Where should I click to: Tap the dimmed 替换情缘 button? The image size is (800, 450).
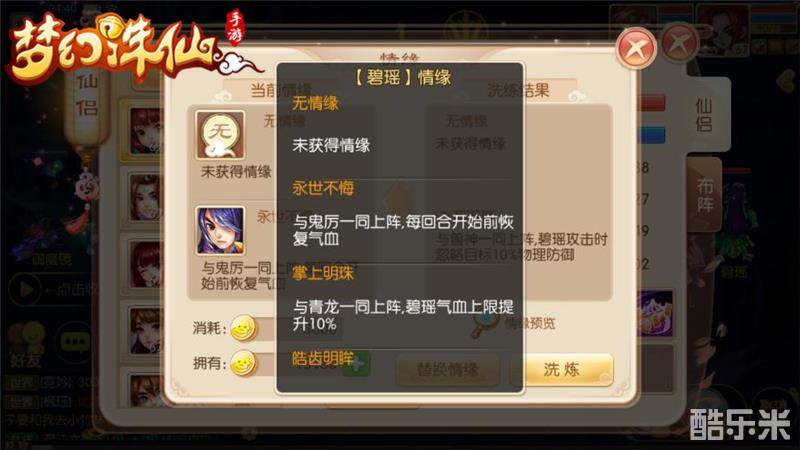pyautogui.click(x=448, y=369)
